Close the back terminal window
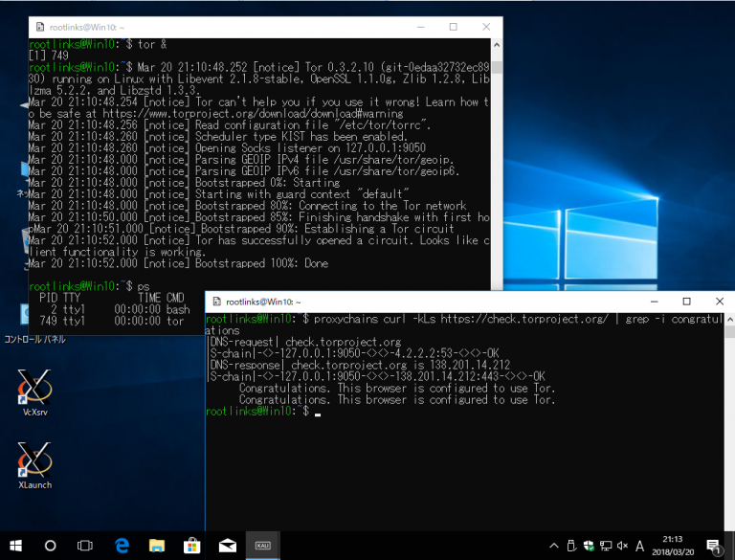 (x=486, y=27)
